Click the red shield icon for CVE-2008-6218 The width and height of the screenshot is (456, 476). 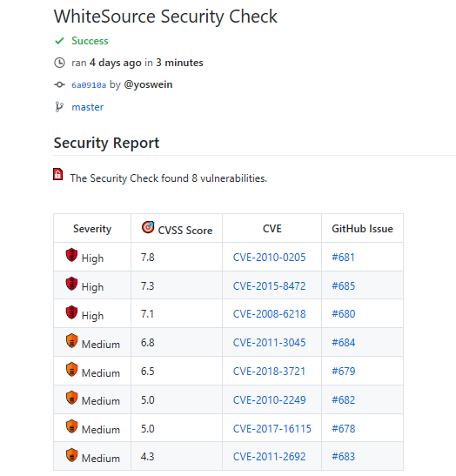click(x=71, y=312)
